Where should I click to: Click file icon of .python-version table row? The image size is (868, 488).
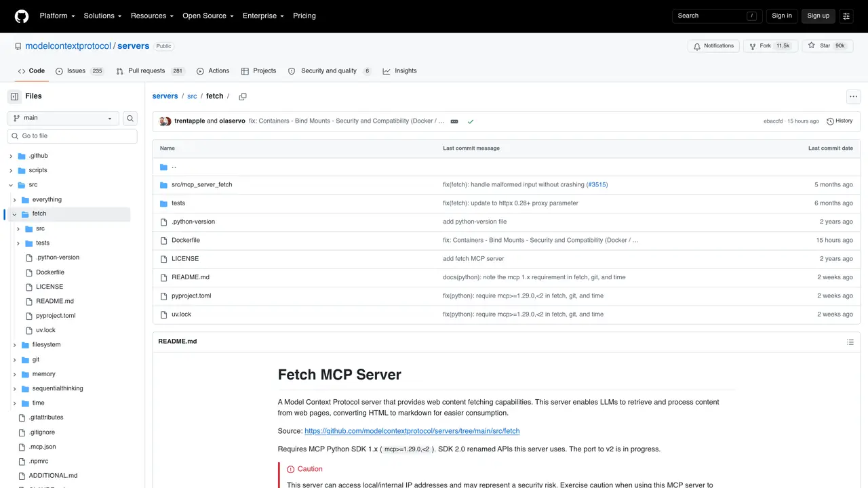[x=163, y=222]
